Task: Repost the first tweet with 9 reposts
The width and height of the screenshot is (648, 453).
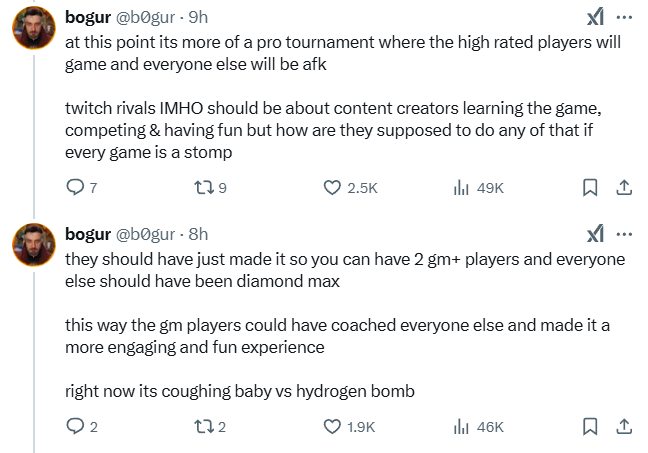Action: tap(205, 187)
